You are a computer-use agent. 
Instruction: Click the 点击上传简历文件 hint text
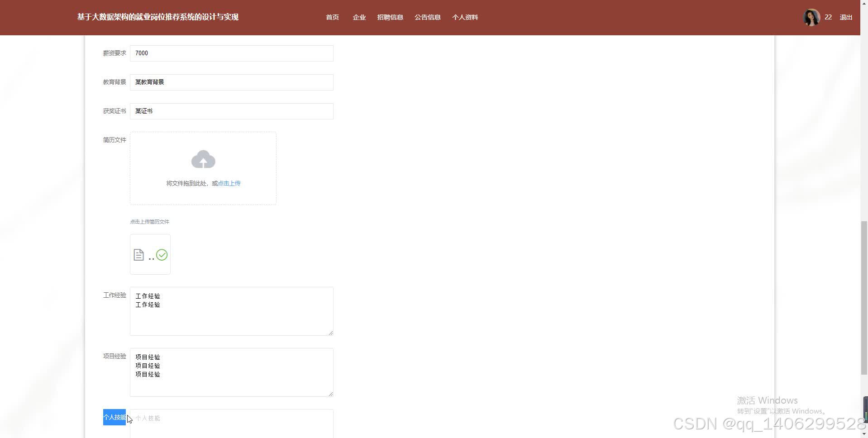click(150, 222)
